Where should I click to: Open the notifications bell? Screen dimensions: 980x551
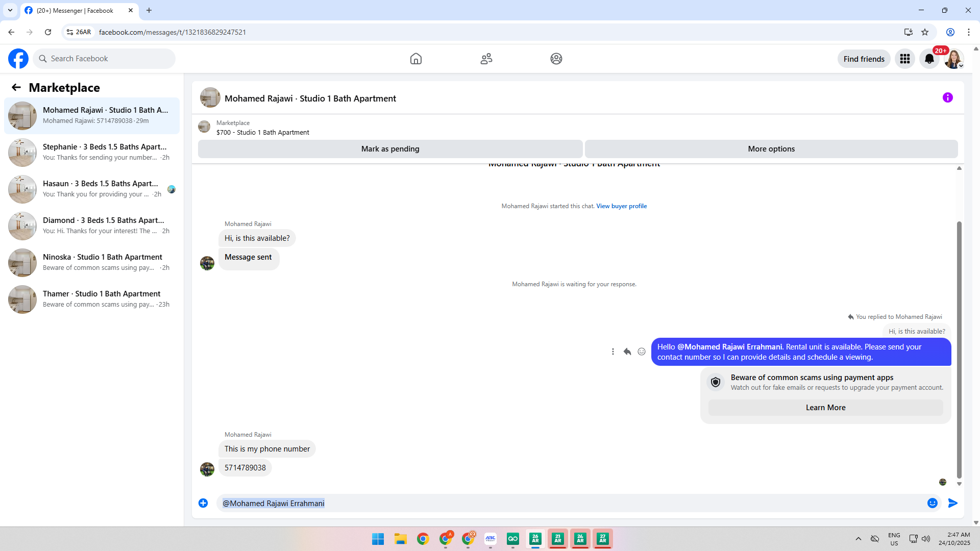coord(929,59)
